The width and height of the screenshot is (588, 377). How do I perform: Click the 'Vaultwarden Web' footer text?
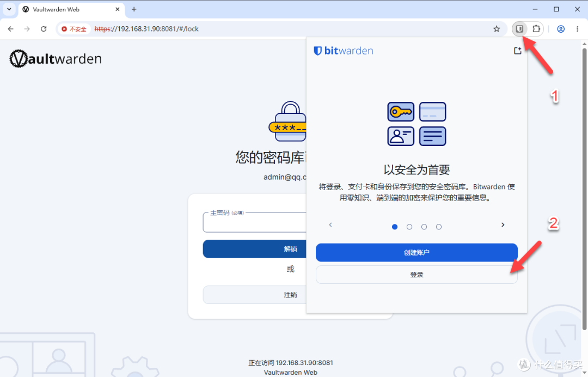[291, 373]
